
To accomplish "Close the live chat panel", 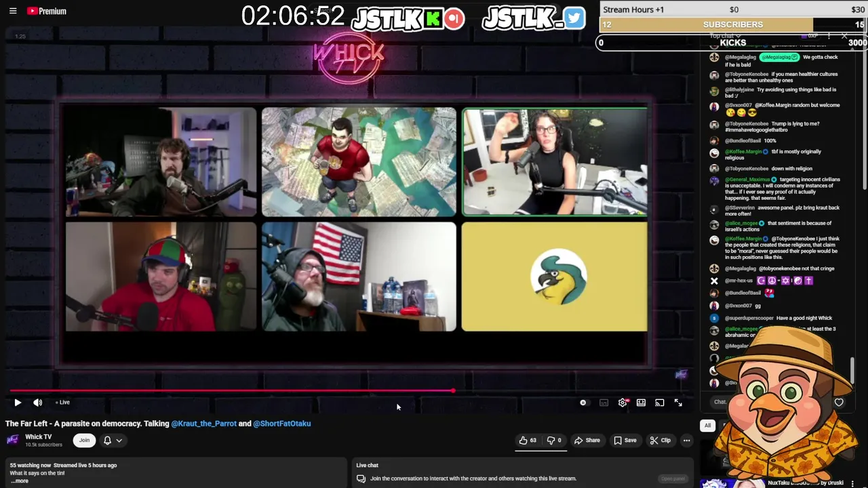I will coord(844,36).
